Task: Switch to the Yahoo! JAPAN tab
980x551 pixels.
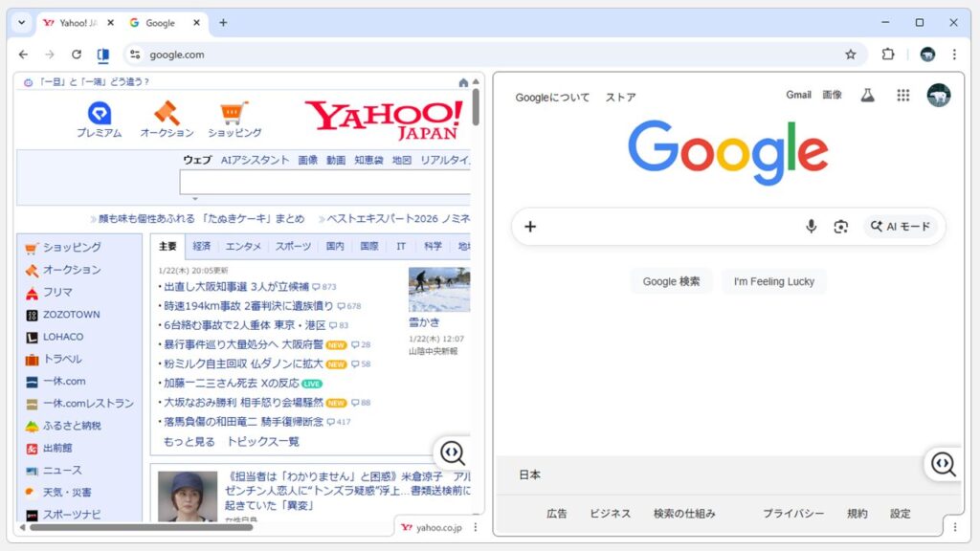Action: pyautogui.click(x=77, y=21)
